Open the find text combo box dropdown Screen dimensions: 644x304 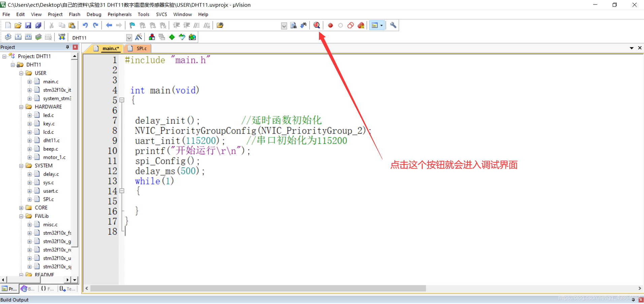point(284,26)
